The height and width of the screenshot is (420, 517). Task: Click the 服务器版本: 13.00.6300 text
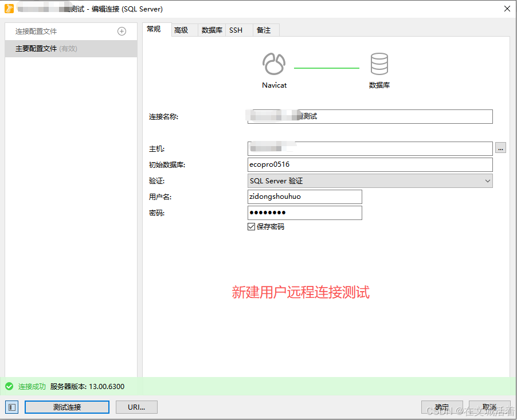coord(87,387)
